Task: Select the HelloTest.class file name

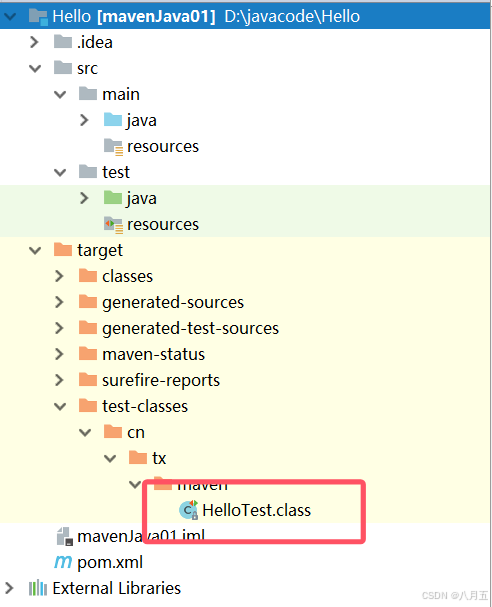Action: [257, 510]
